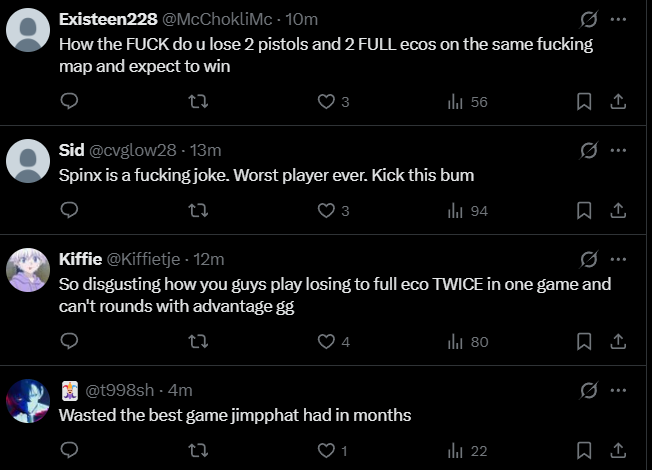This screenshot has width=652, height=470.
Task: Bookmark @t998sh's tweet
Action: 584,450
